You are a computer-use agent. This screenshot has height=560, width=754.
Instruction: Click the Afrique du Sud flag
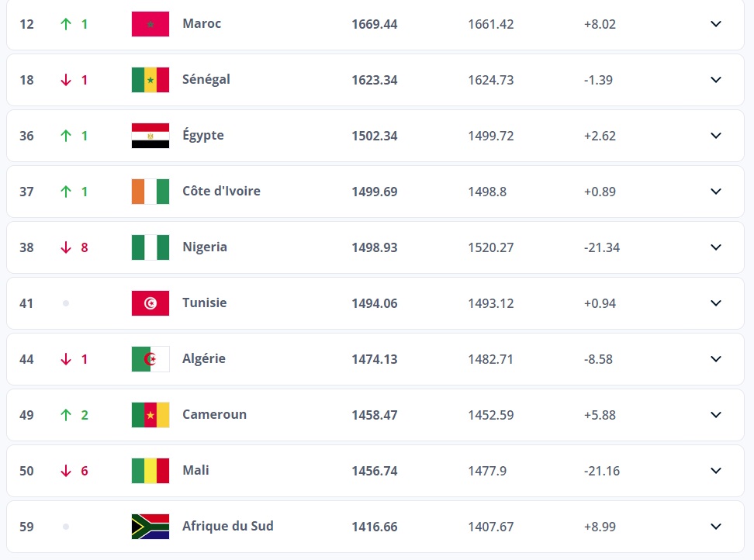tap(150, 527)
